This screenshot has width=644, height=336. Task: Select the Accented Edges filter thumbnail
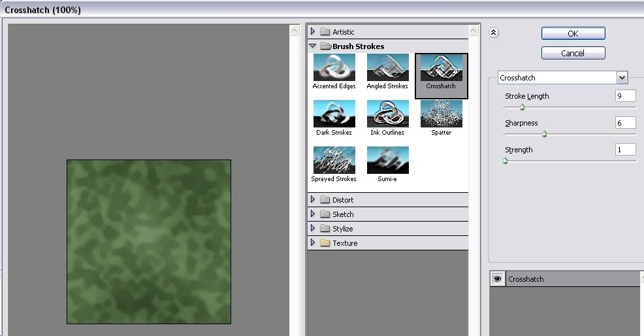[334, 67]
